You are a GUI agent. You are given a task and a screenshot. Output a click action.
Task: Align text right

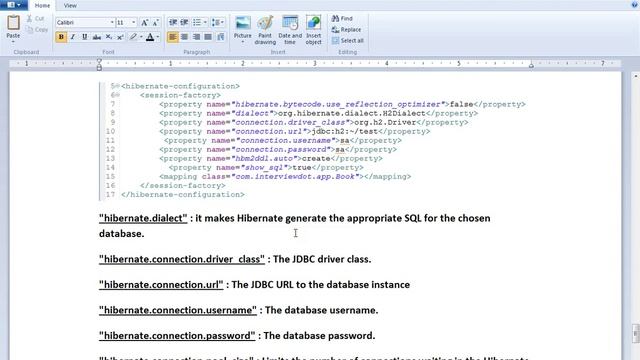(x=196, y=37)
